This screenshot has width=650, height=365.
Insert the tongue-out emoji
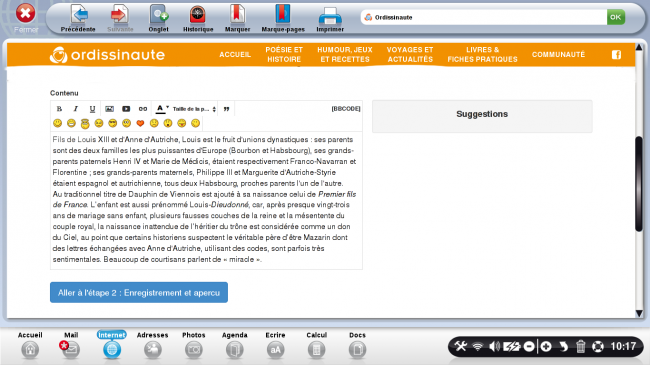click(182, 123)
